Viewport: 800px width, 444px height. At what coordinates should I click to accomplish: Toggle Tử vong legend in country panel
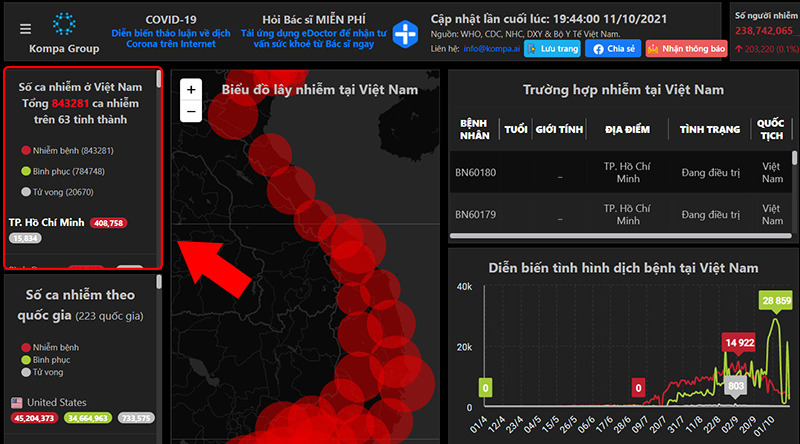(42, 372)
